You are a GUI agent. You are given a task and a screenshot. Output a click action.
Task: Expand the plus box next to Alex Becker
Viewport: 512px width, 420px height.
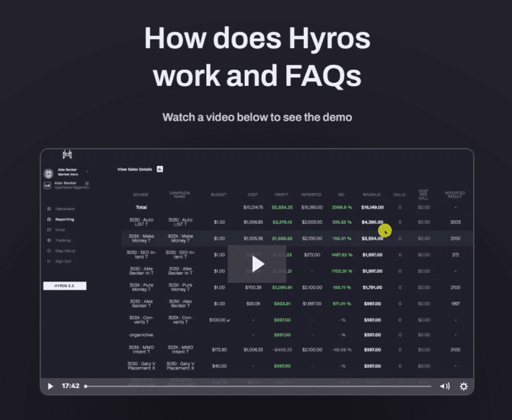[x=87, y=183]
